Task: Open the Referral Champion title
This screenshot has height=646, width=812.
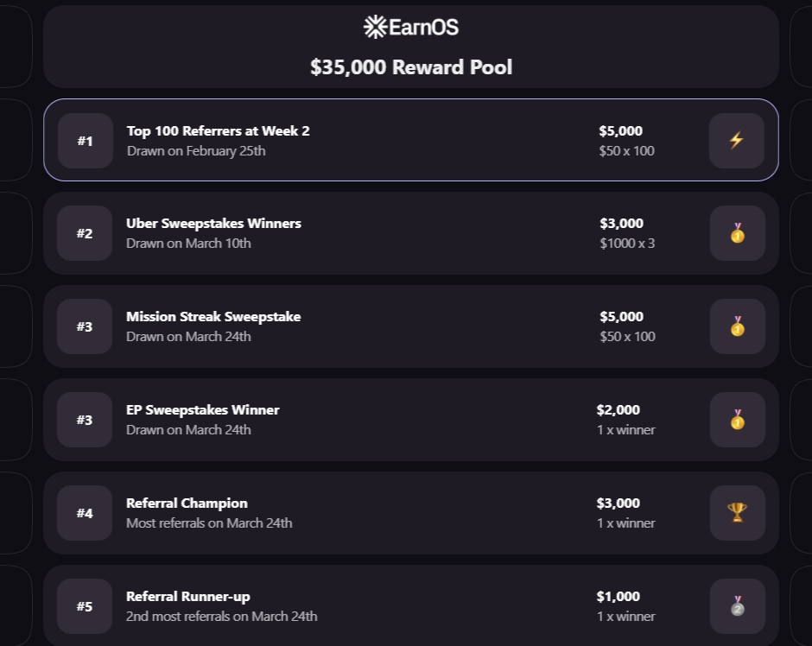Action: (x=187, y=503)
